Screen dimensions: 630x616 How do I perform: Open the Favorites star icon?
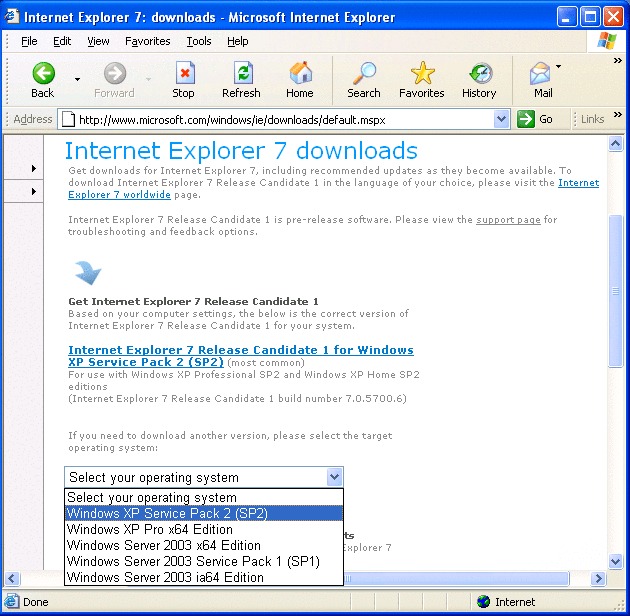pyautogui.click(x=422, y=73)
